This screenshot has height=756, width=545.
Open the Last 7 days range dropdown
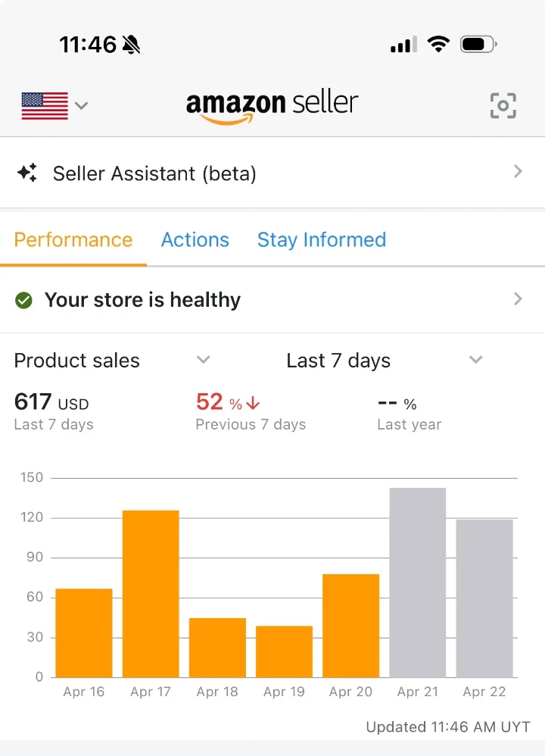point(384,360)
